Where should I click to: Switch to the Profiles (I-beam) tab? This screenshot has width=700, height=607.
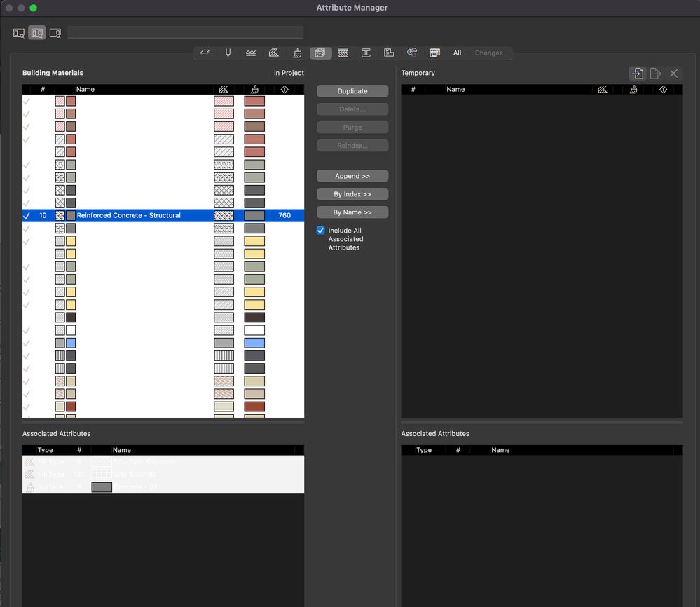pyautogui.click(x=366, y=53)
